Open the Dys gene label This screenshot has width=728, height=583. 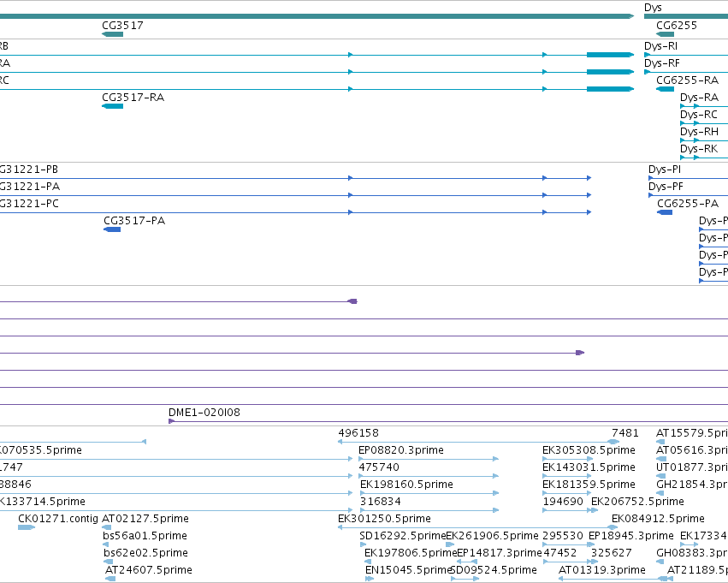[653, 8]
